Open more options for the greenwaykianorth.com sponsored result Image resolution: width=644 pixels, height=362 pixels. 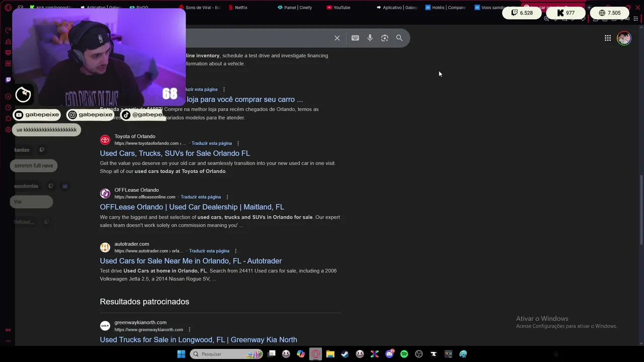coord(189,330)
